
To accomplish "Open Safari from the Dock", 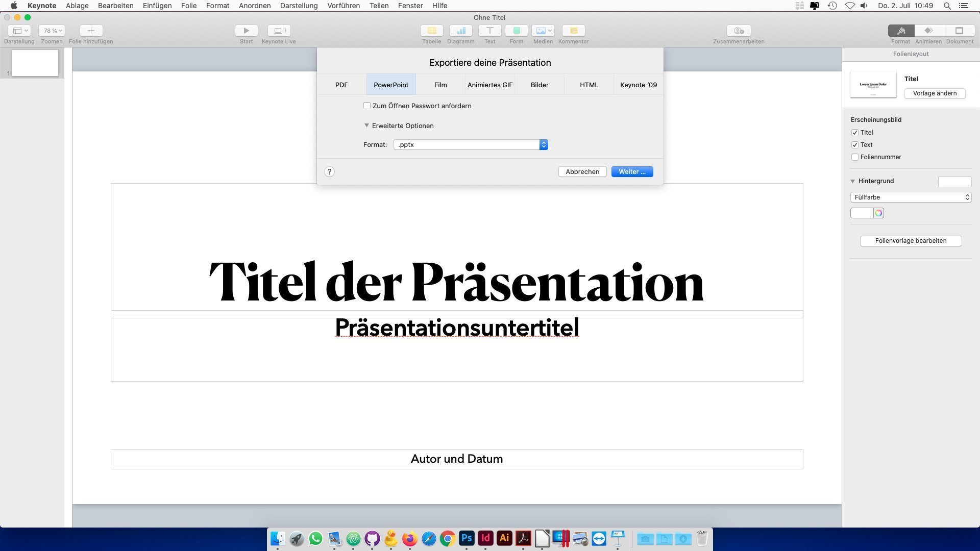I will pyautogui.click(x=429, y=538).
